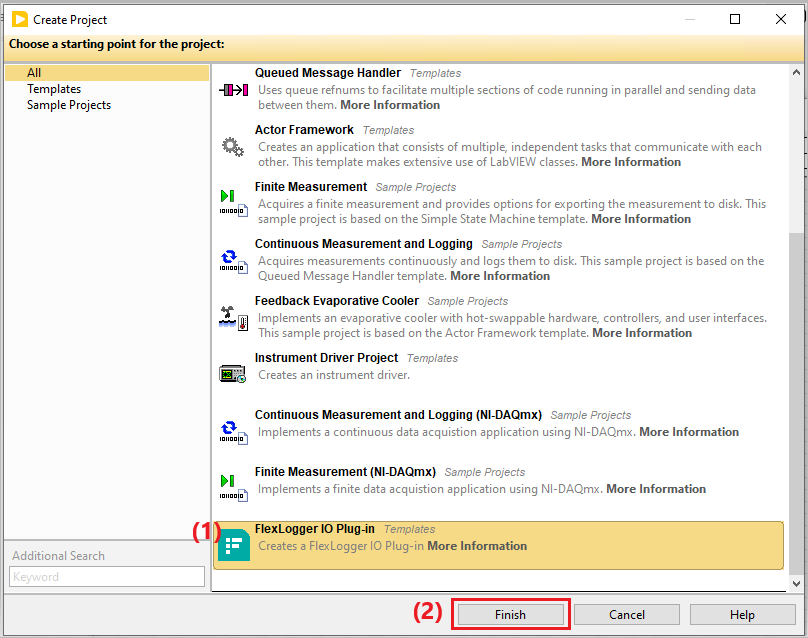Click the Cancel button
The image size is (808, 638).
[627, 614]
